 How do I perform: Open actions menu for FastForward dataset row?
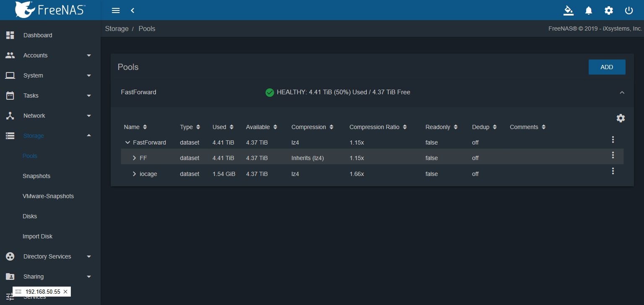[x=613, y=140]
